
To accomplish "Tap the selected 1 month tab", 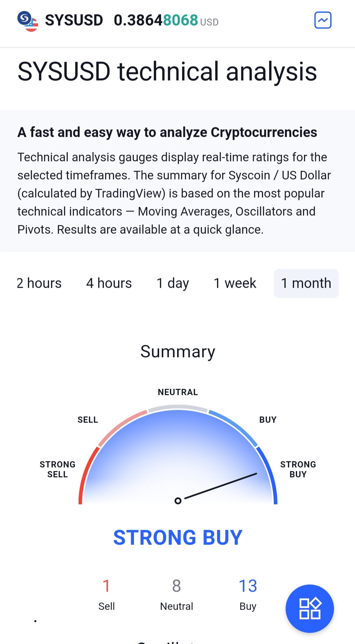I will (306, 283).
